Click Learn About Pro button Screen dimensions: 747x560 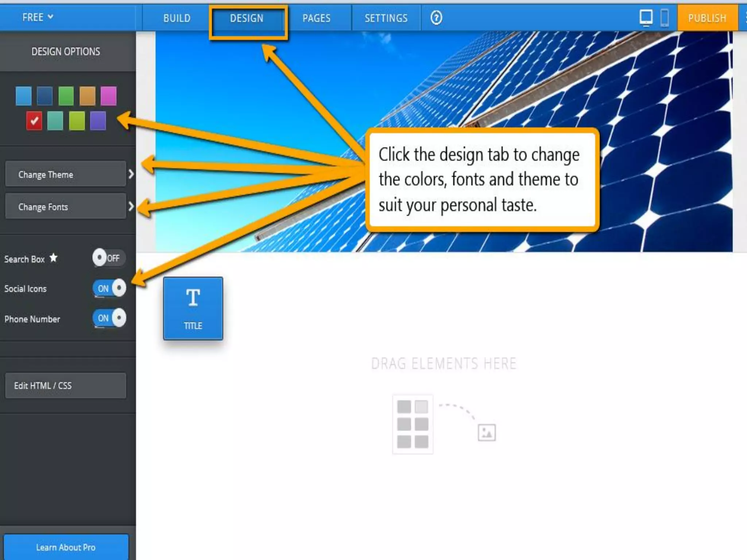[66, 547]
